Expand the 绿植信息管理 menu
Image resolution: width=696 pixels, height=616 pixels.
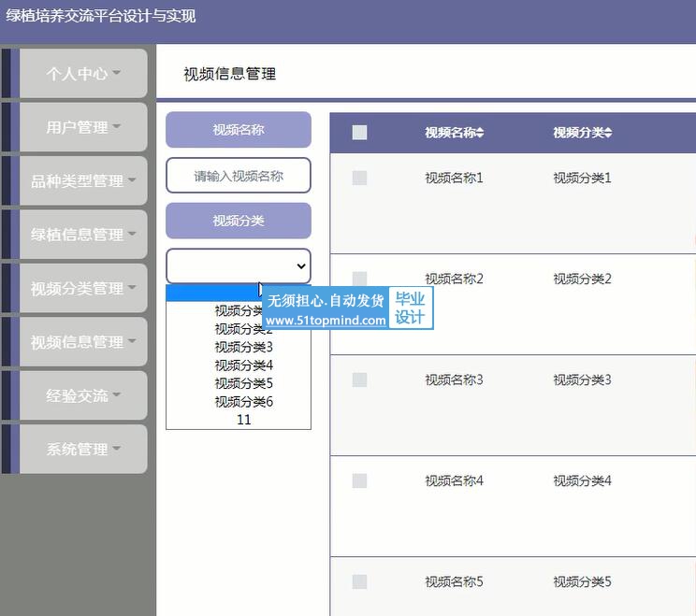[83, 235]
